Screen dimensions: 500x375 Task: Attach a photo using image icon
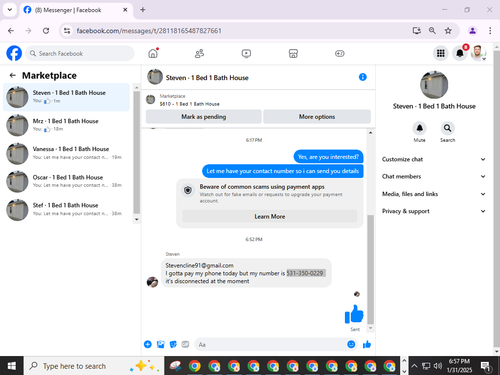tap(161, 344)
